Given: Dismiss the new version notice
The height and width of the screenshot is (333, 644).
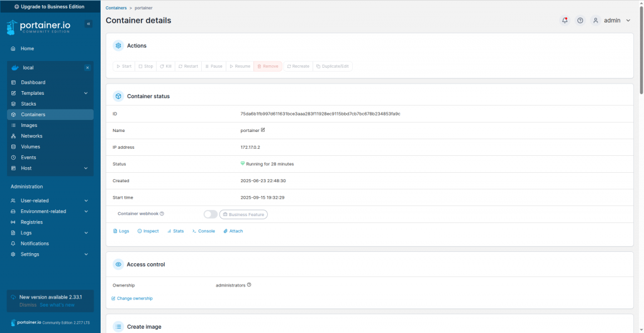Looking at the screenshot, I should 28,305.
